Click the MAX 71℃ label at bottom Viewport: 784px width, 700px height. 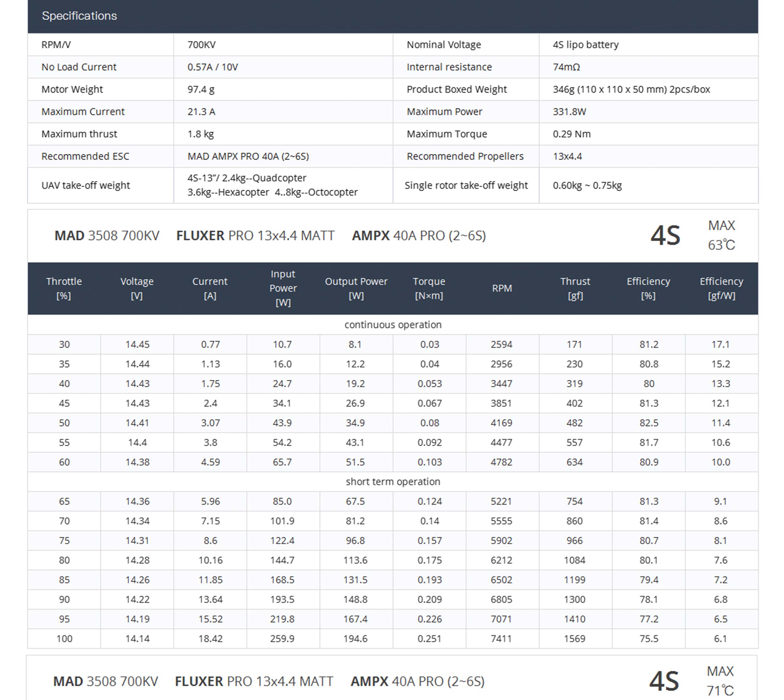click(x=720, y=681)
